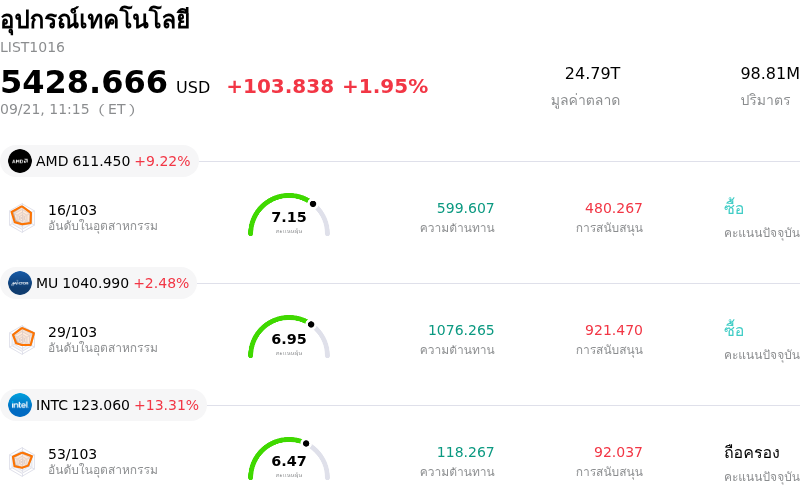Open INTC radar chart ranking icon

[22, 462]
